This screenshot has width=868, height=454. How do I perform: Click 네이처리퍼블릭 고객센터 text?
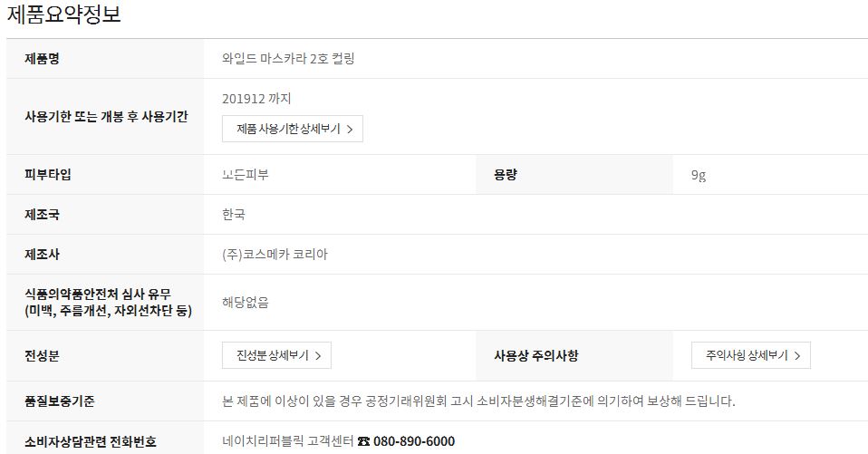coord(288,441)
